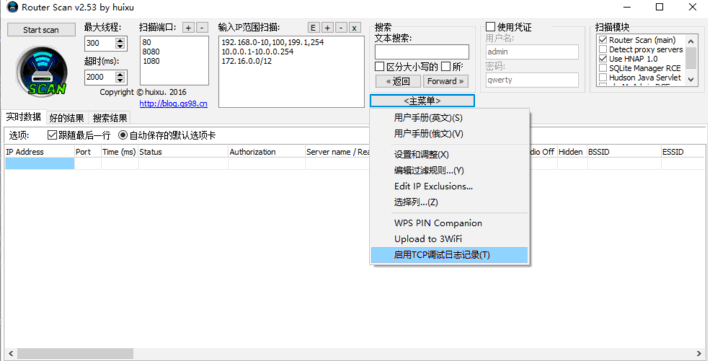Select Upload to 3WiFi menu item
This screenshot has height=362, width=709.
449,239
